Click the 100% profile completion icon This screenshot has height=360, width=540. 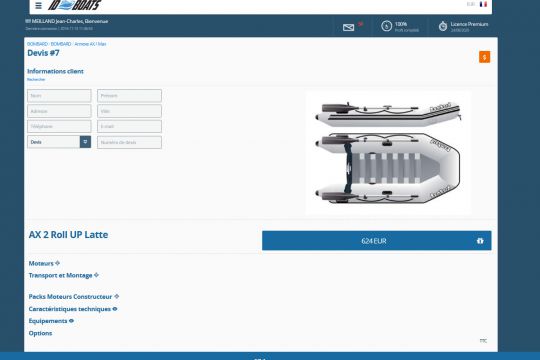point(386,26)
